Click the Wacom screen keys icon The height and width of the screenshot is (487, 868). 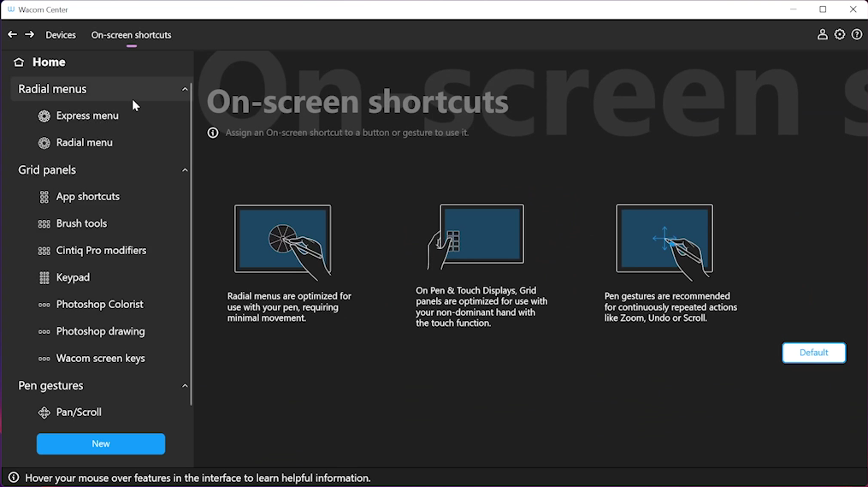pyautogui.click(x=44, y=359)
